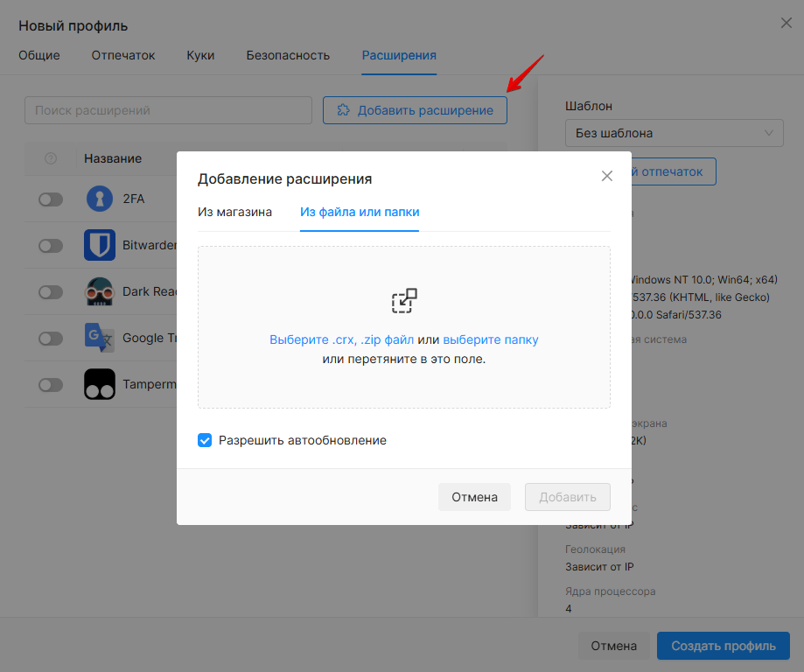Click Отмена in the dialog
804x672 pixels.
point(474,496)
